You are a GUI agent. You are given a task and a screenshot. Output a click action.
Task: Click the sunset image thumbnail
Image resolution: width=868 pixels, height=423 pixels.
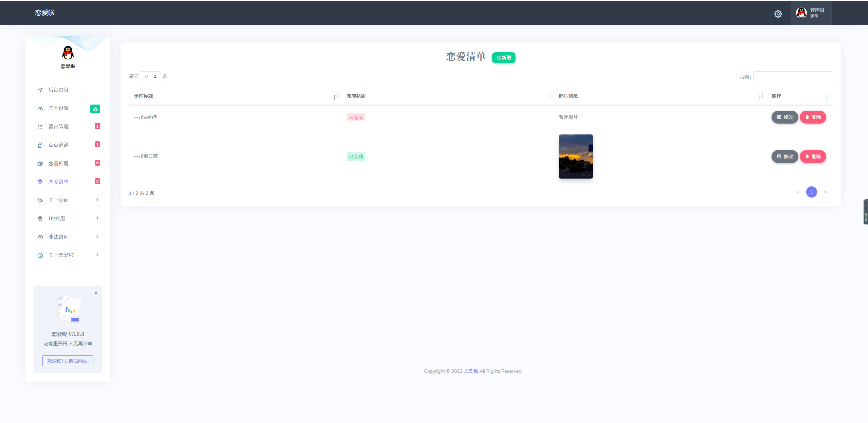(x=576, y=157)
